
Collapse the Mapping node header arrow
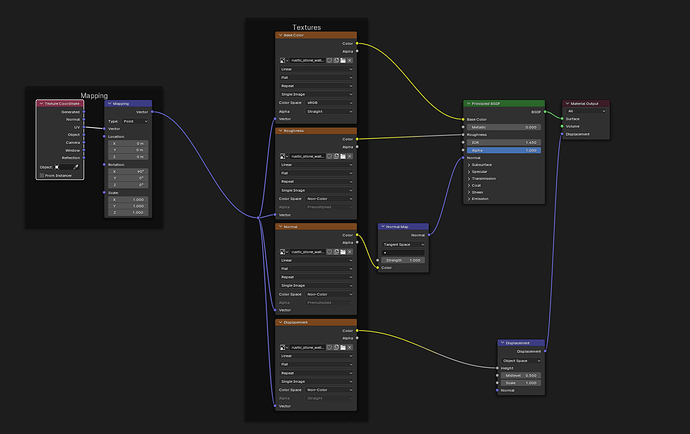click(109, 103)
